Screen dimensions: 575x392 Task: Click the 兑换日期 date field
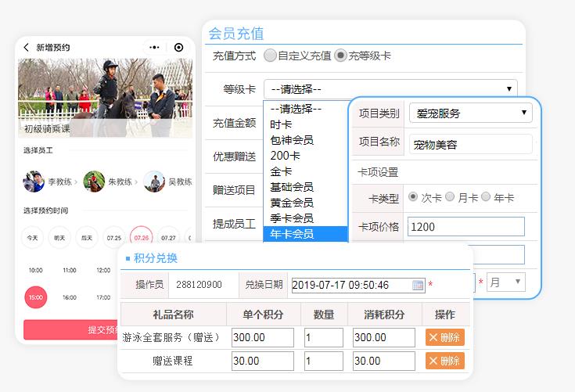pyautogui.click(x=358, y=285)
